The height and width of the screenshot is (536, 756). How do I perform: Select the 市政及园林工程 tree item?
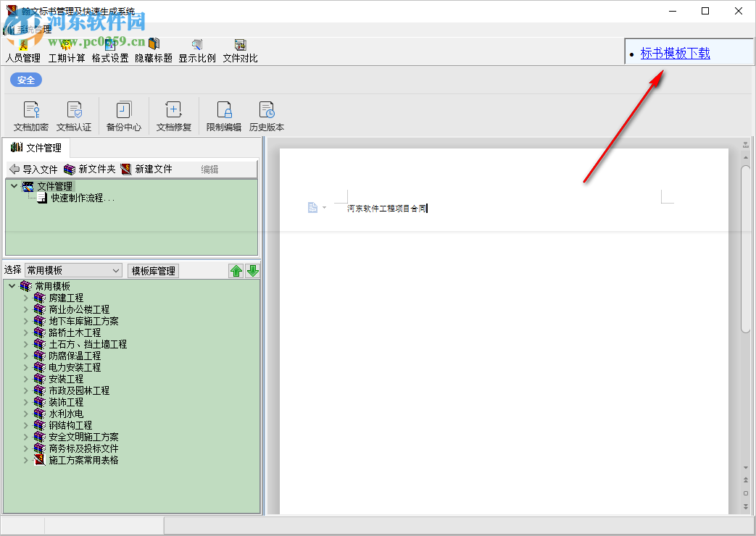click(79, 390)
